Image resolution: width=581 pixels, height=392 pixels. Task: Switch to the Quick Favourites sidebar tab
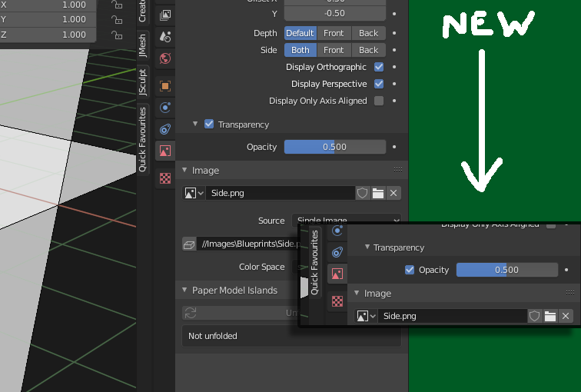tap(142, 139)
